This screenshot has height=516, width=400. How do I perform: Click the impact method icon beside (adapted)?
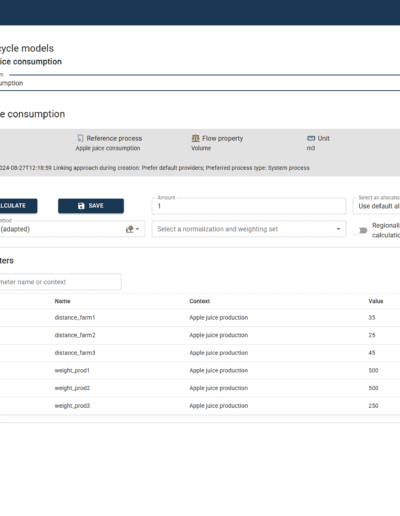(x=130, y=229)
